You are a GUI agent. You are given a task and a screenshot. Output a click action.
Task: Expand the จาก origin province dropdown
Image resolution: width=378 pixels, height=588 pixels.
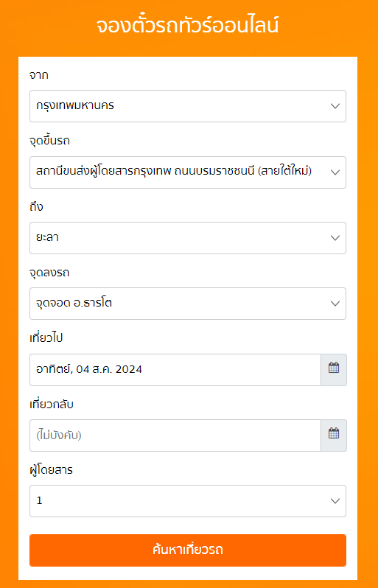(188, 106)
